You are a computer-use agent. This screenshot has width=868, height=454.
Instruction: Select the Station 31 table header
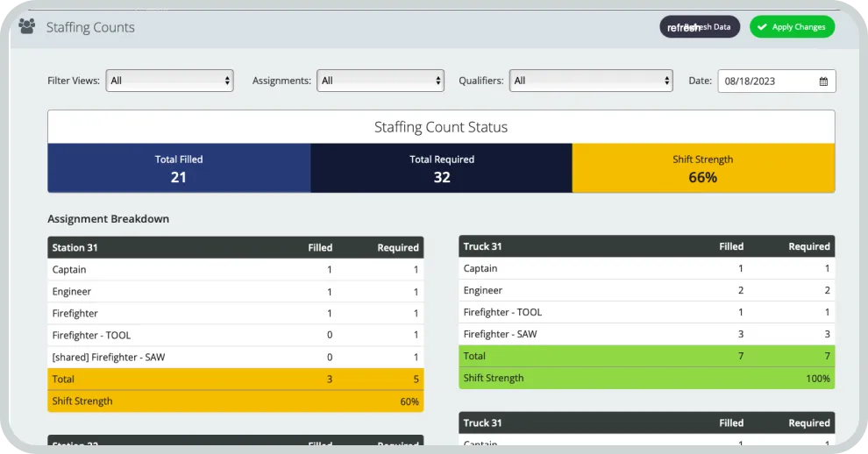click(235, 248)
